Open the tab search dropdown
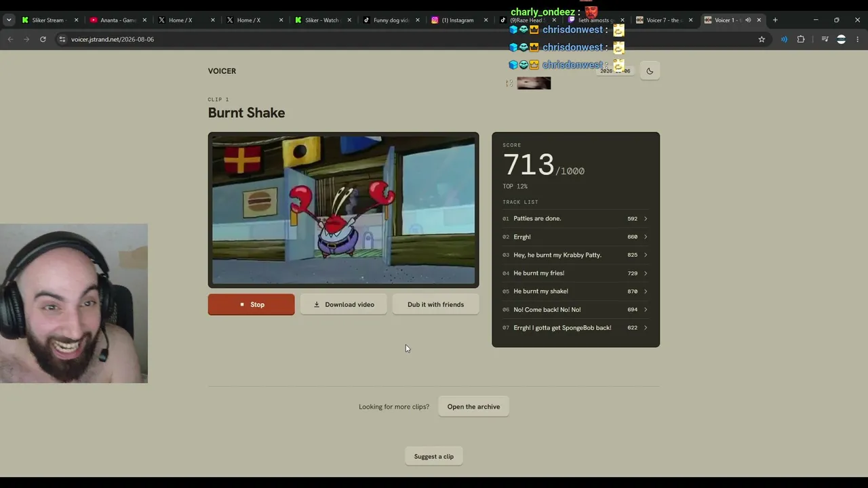This screenshot has height=488, width=868. tap(9, 20)
